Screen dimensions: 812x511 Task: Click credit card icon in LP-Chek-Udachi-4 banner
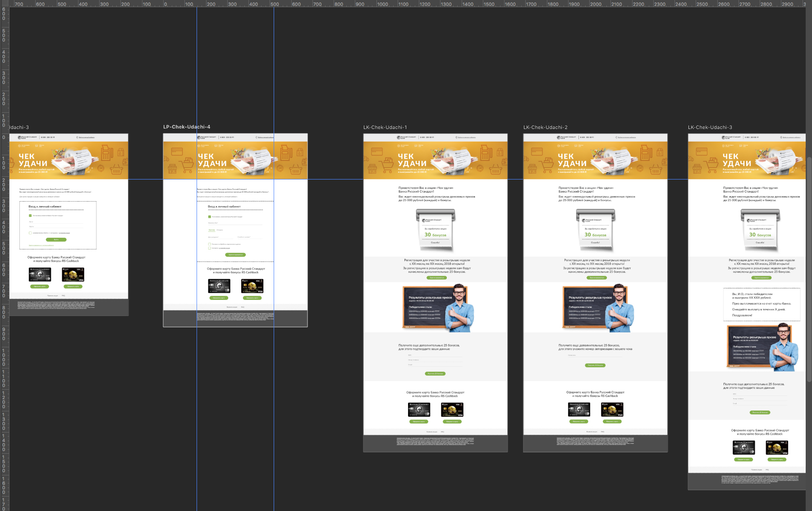click(177, 152)
